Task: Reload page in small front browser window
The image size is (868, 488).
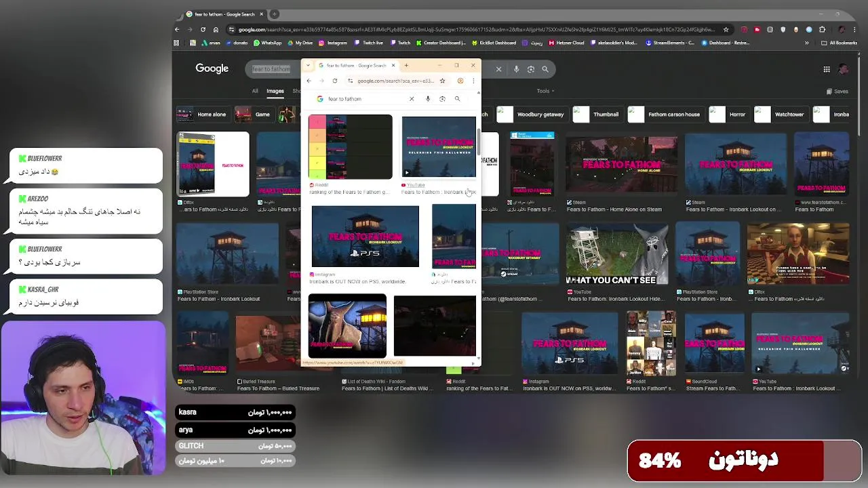Action: [334, 81]
